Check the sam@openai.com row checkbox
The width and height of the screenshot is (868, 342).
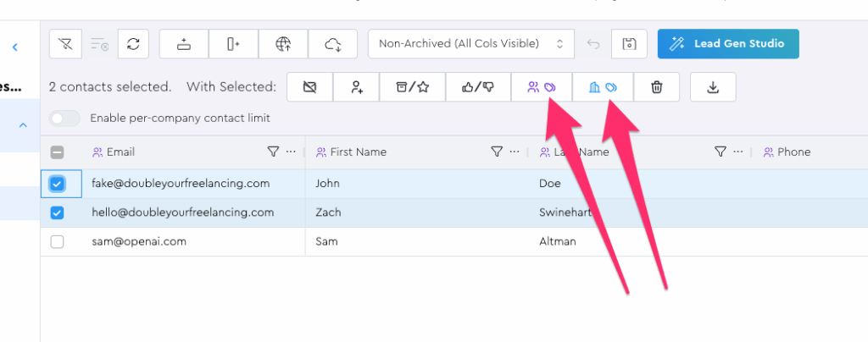coord(58,241)
